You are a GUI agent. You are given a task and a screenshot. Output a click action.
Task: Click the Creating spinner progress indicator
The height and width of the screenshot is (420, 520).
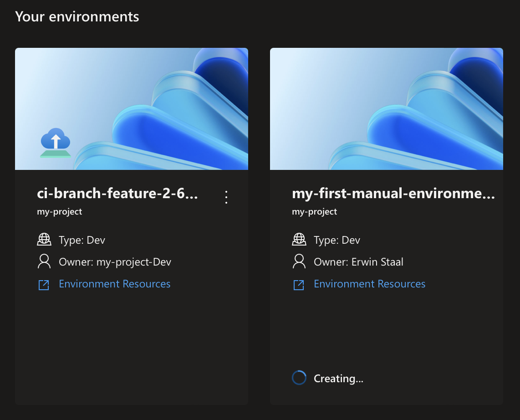point(299,378)
